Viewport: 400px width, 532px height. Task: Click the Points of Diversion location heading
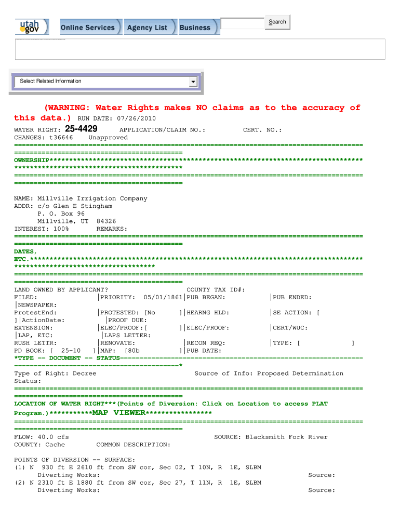pyautogui.click(x=170, y=404)
